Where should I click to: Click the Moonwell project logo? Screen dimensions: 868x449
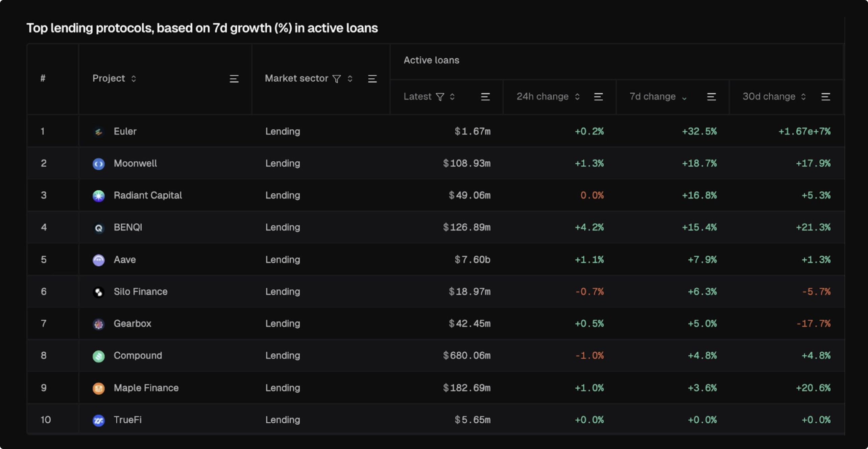[98, 164]
